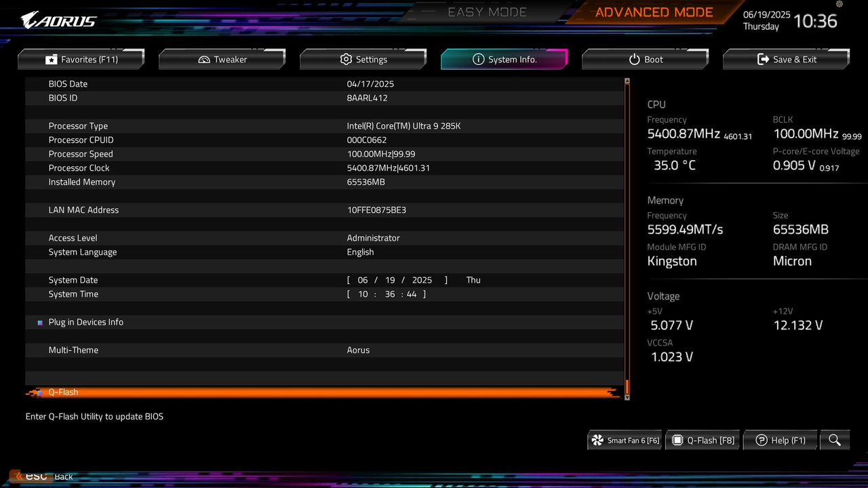This screenshot has height=488, width=868.
Task: Click the date 06/19/2025 Thursday in header
Action: [766, 20]
